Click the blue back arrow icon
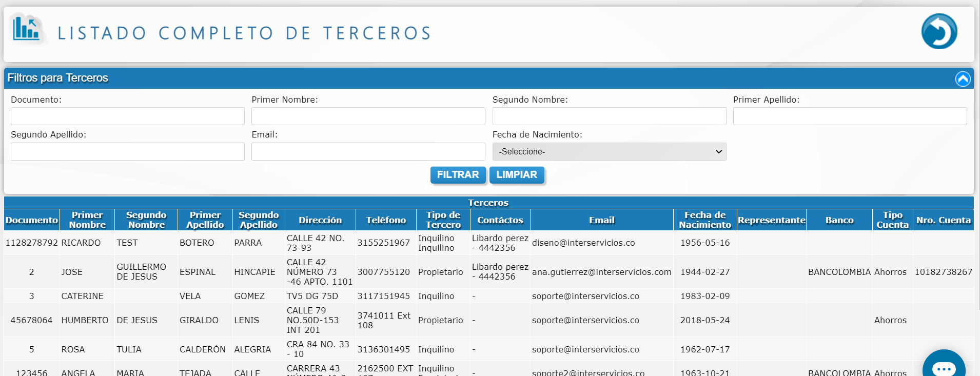 click(939, 31)
